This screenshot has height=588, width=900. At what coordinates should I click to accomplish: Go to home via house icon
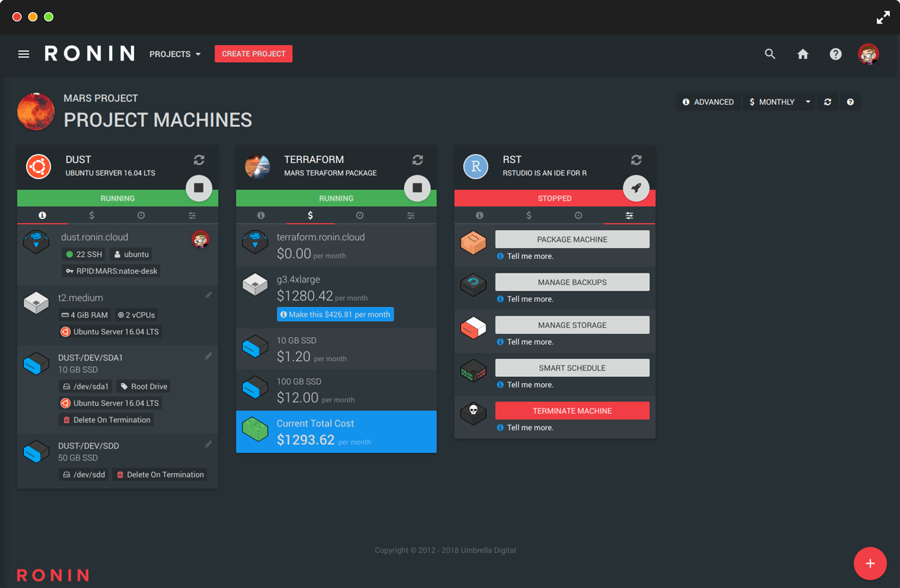tap(803, 54)
